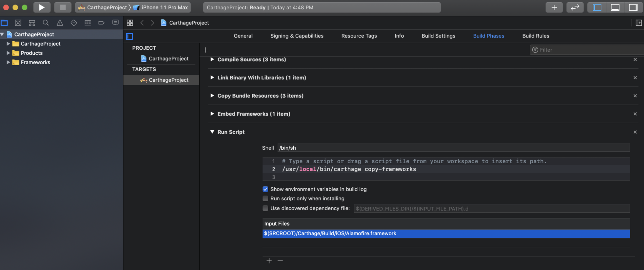Open the Issue navigator warning icon
Viewport: 644px width, 270px height.
[60, 23]
